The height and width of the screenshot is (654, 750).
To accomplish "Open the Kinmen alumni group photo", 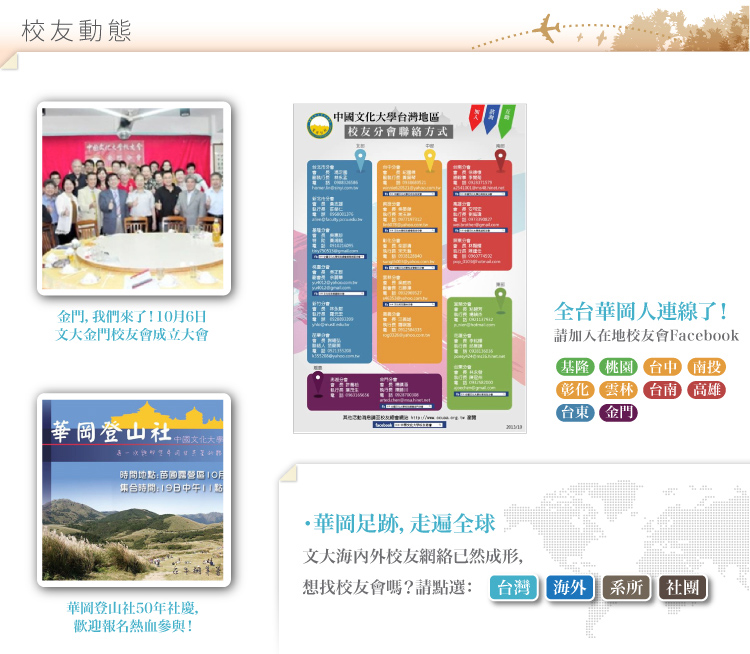I will [133, 198].
